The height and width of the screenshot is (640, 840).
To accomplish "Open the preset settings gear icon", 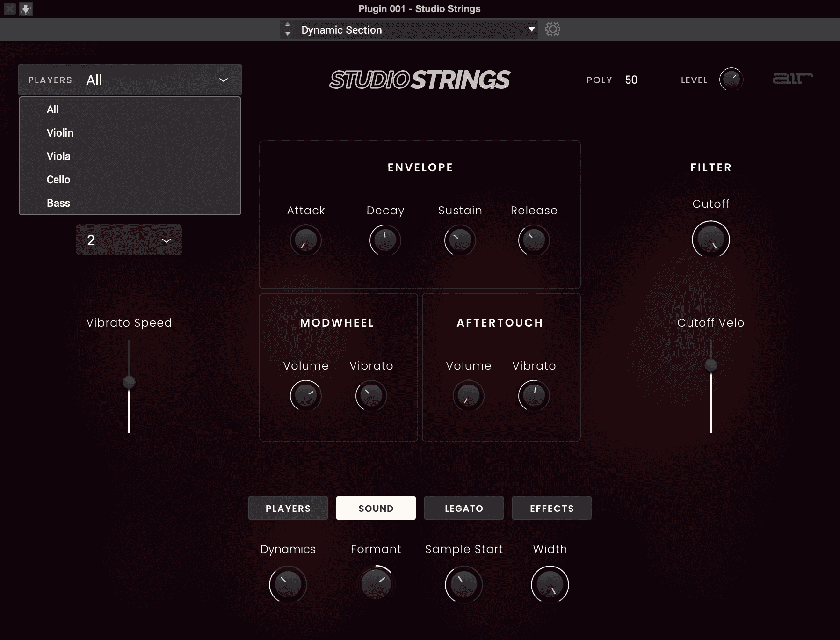I will coord(552,29).
